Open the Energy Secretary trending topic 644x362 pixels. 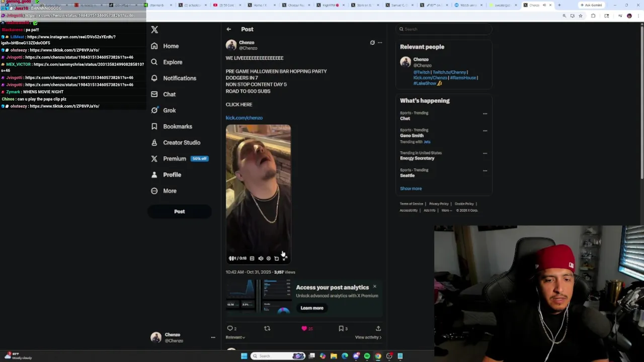[417, 158]
